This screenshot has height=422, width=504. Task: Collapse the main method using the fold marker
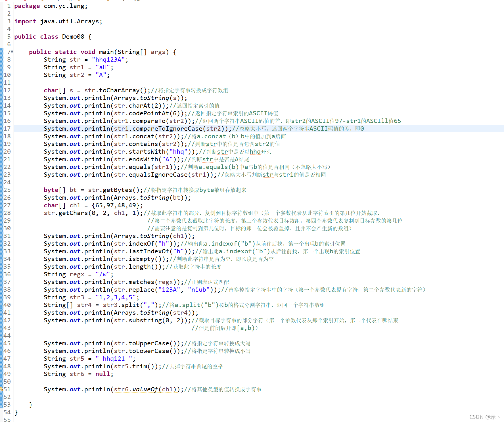click(x=12, y=52)
